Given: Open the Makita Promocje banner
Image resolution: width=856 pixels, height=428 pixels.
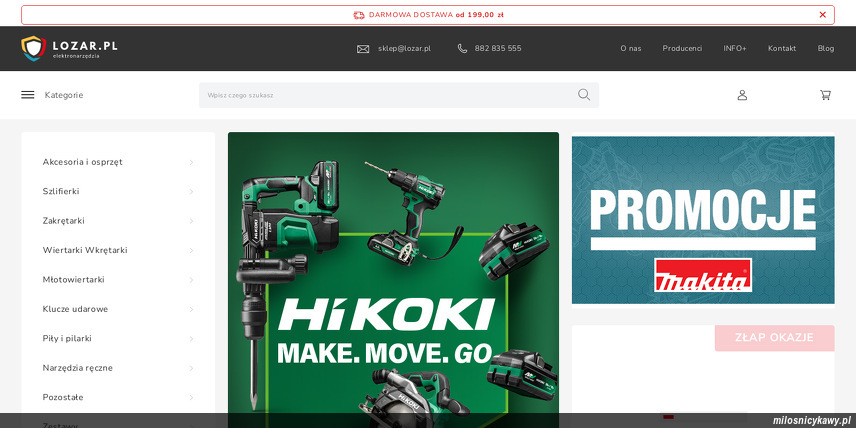Looking at the screenshot, I should pos(703,220).
